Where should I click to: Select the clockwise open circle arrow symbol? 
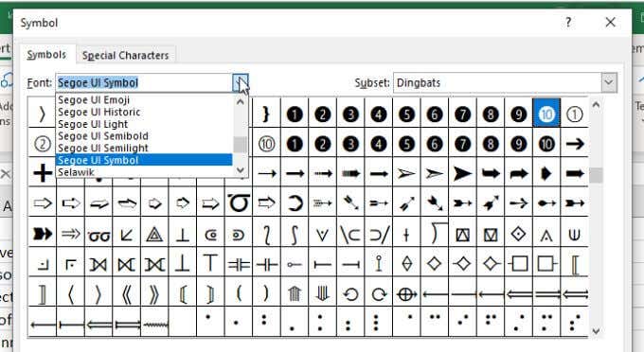pos(379,294)
